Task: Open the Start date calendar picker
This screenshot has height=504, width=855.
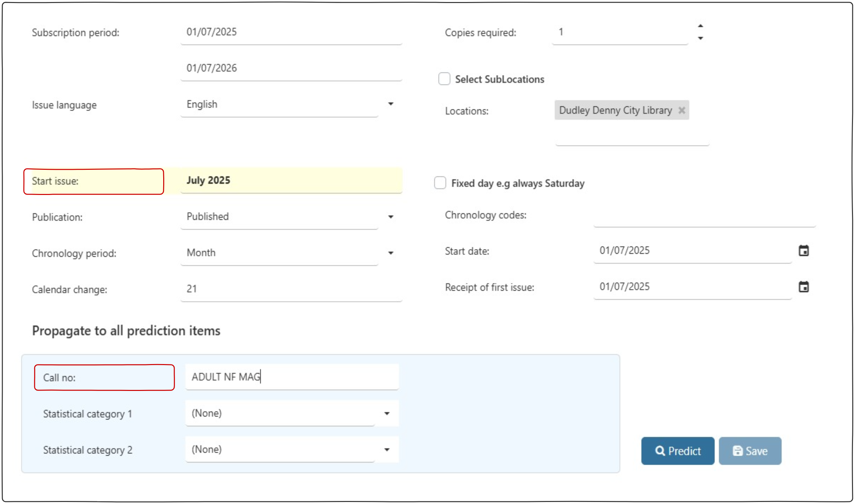Action: click(803, 251)
